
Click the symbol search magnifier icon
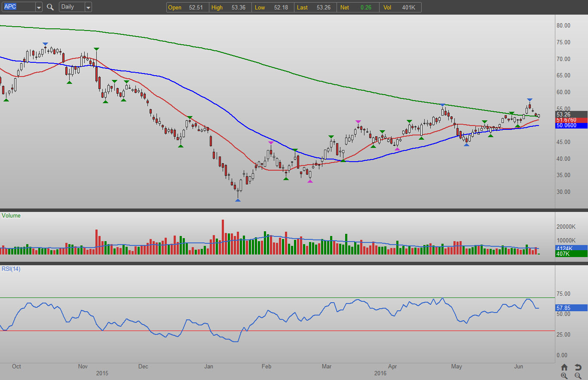50,7
